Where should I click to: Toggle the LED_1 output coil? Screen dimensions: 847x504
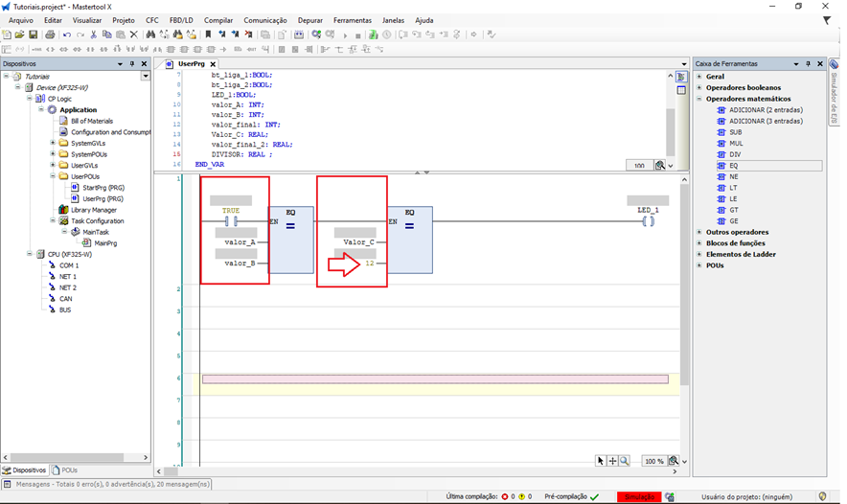coord(649,221)
